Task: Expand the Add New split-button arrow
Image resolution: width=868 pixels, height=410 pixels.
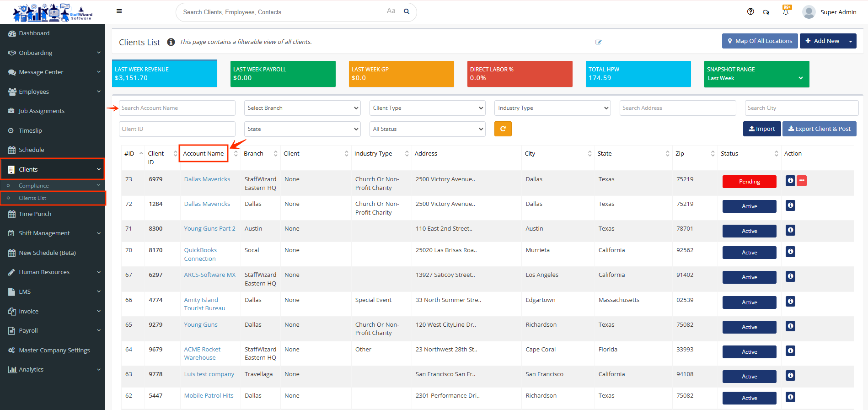Action: click(851, 41)
